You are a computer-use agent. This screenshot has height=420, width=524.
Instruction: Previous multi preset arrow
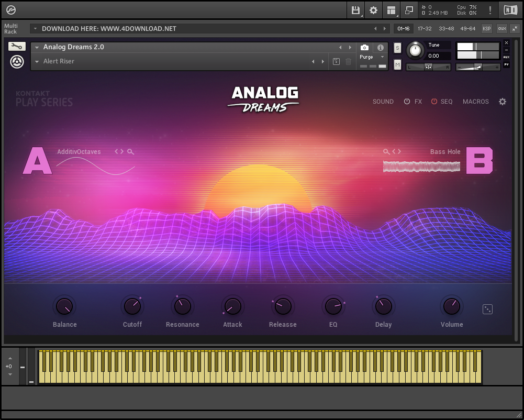tap(375, 29)
